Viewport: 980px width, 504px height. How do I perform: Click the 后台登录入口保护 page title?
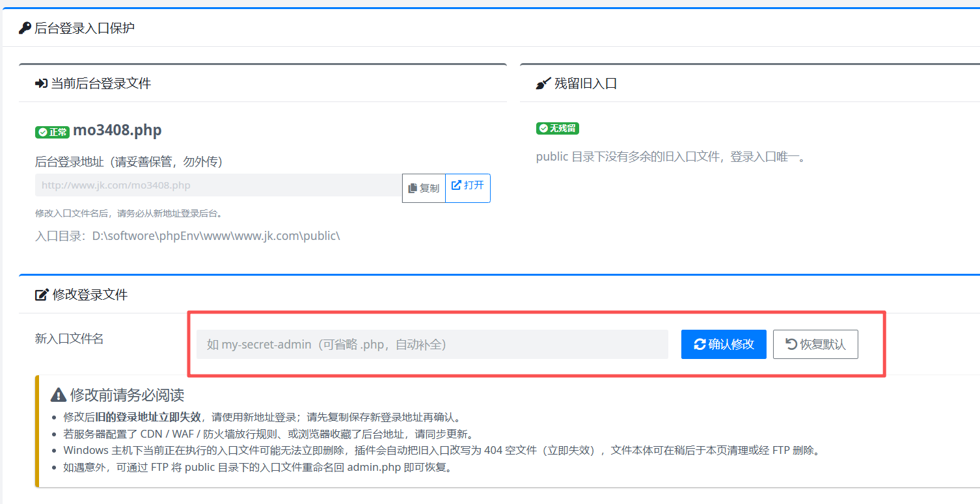tap(85, 28)
